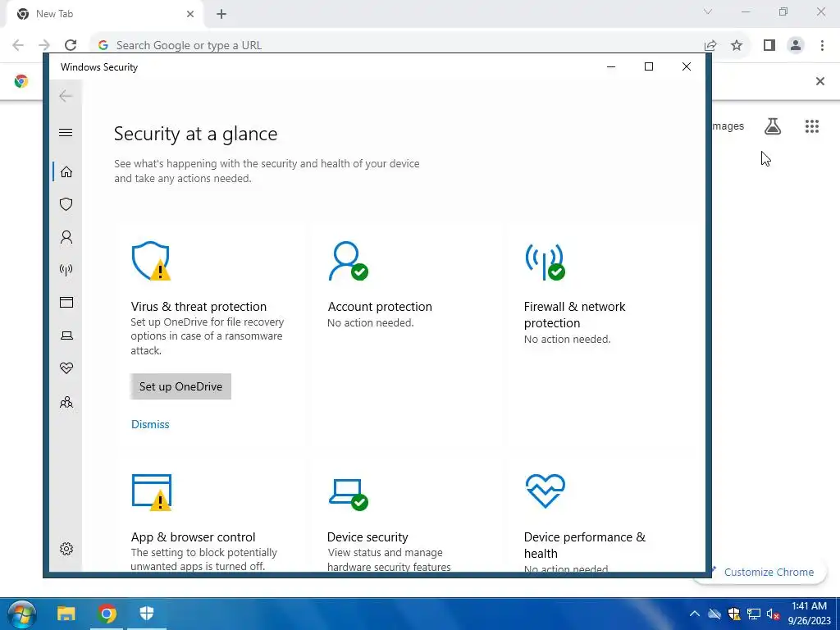This screenshot has width=840, height=630.
Task: Bookmark this tab with the star icon
Action: click(737, 45)
